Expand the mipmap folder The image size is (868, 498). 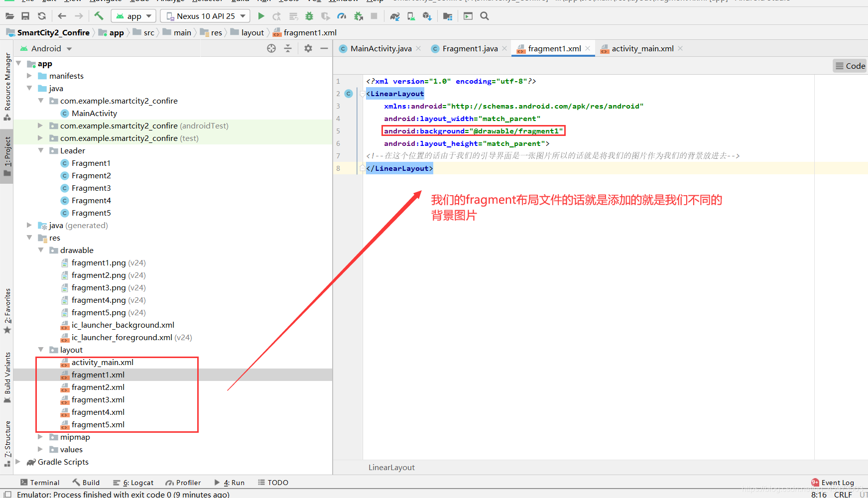click(40, 437)
